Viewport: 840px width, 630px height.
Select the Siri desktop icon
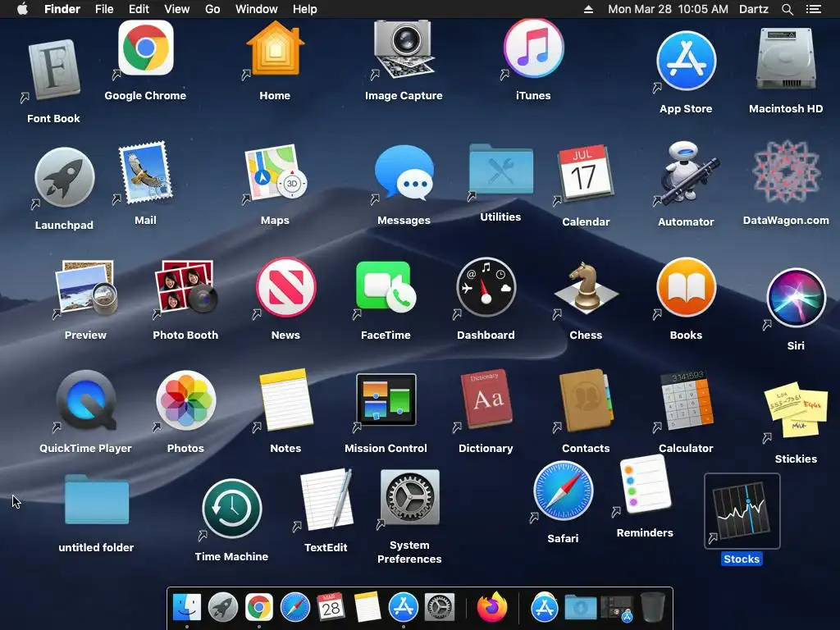[796, 298]
